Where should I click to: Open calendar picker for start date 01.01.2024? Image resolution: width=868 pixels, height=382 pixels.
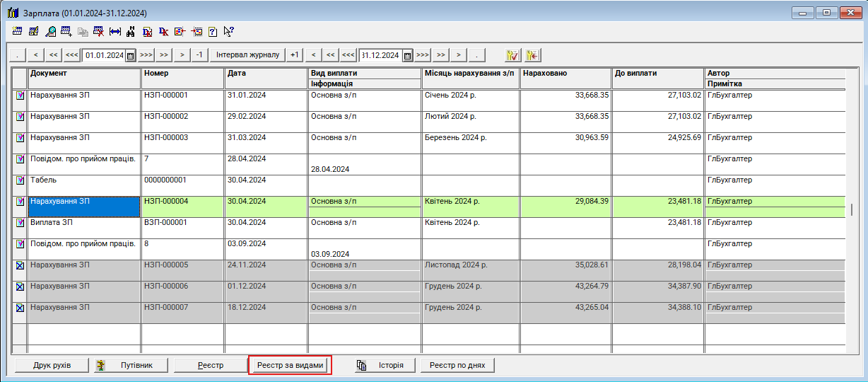(x=131, y=55)
